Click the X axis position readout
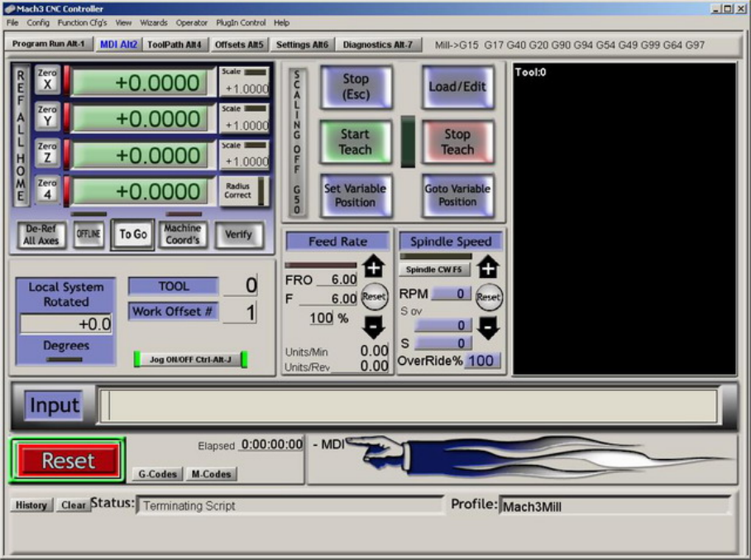 140,83
